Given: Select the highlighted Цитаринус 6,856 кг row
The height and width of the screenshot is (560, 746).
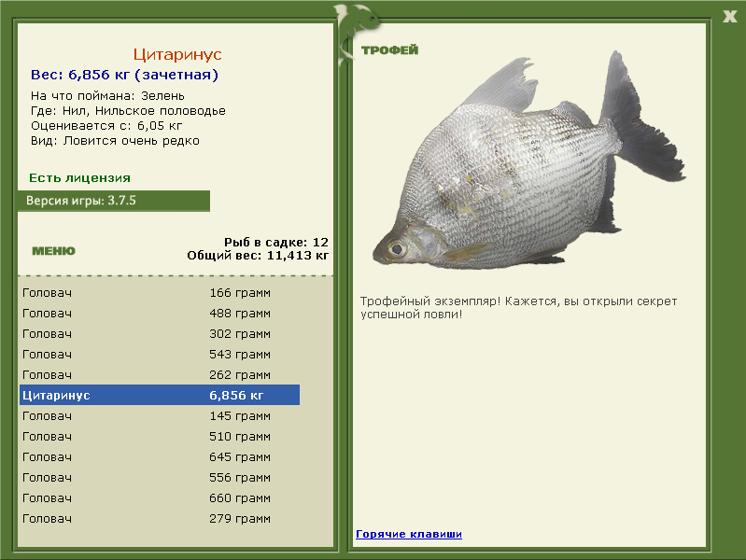Looking at the screenshot, I should pos(160,395).
